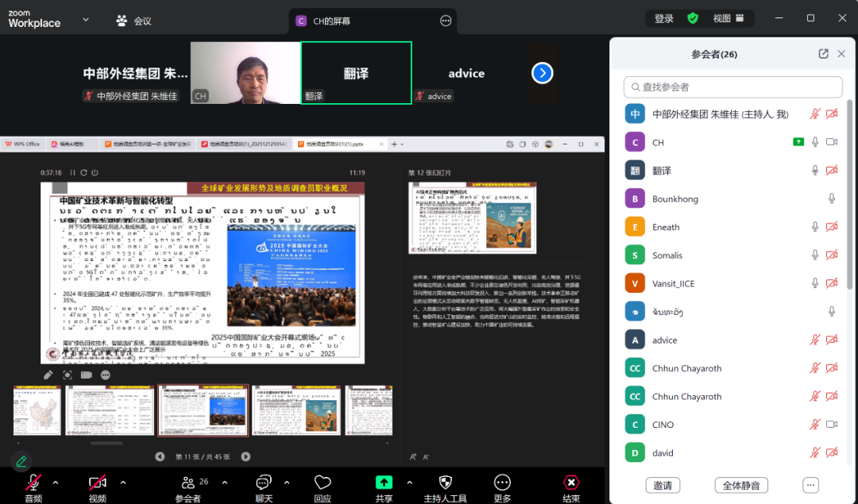Select the annotation pen tool
Viewport: 858px width, 504px height.
[48, 375]
